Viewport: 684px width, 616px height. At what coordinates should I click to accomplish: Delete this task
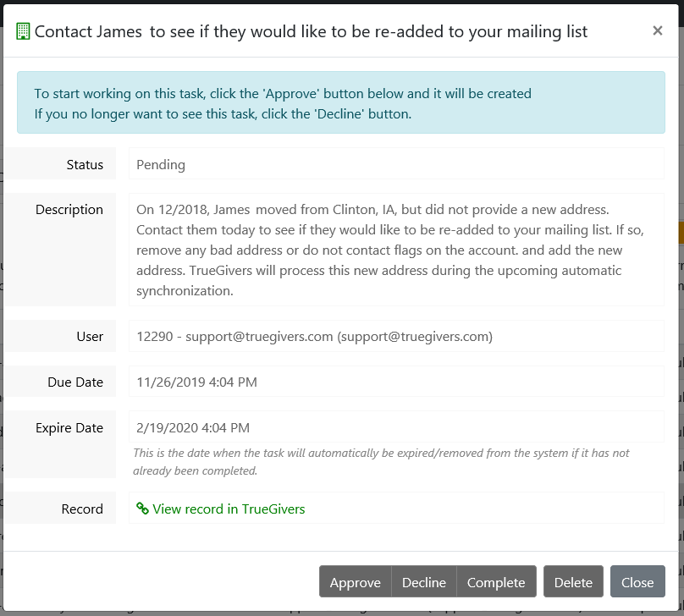(x=573, y=582)
